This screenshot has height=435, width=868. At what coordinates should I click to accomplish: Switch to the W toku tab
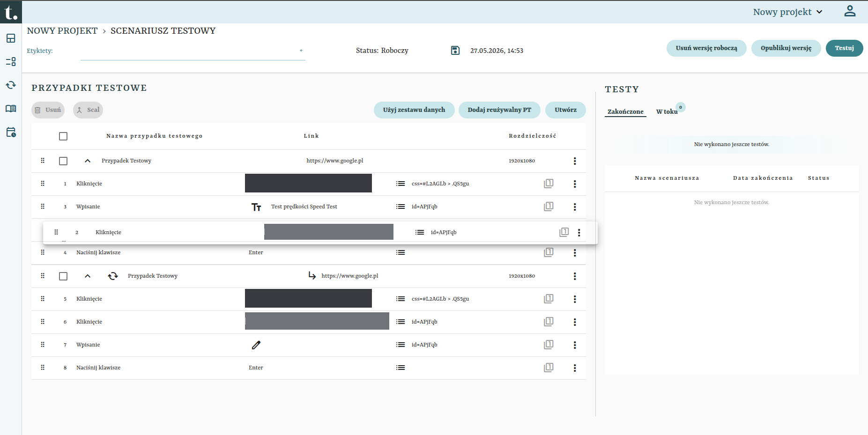pyautogui.click(x=667, y=111)
